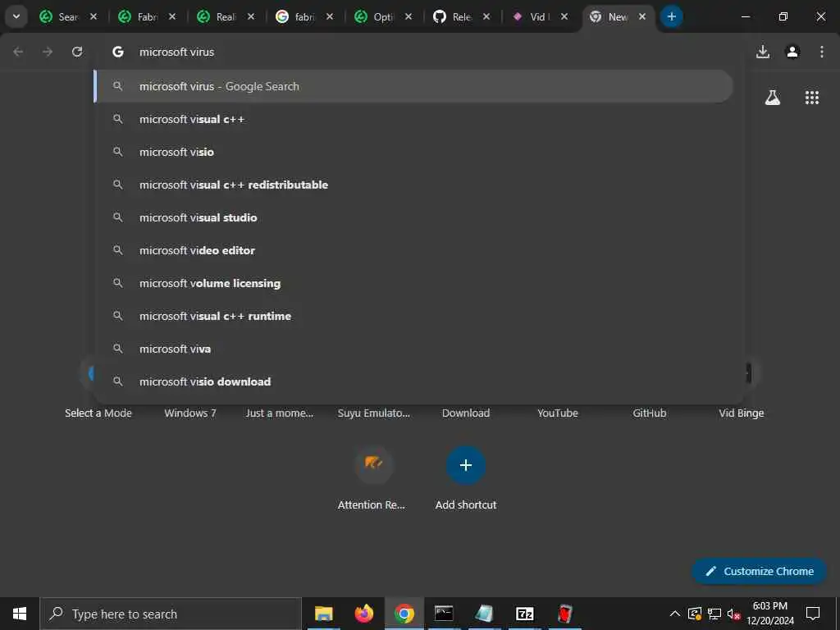Click the forward navigation arrow
Screen dimensions: 840x630
[48, 52]
